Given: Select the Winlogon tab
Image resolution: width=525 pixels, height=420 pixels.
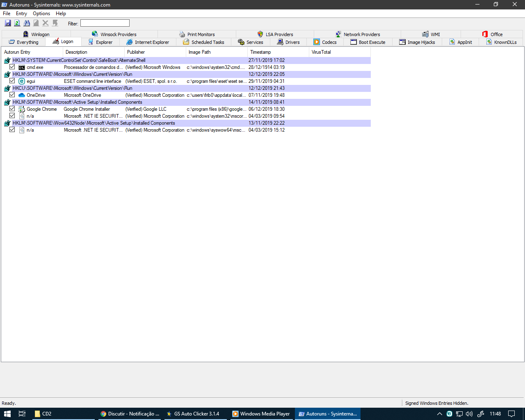Looking at the screenshot, I should [x=37, y=34].
